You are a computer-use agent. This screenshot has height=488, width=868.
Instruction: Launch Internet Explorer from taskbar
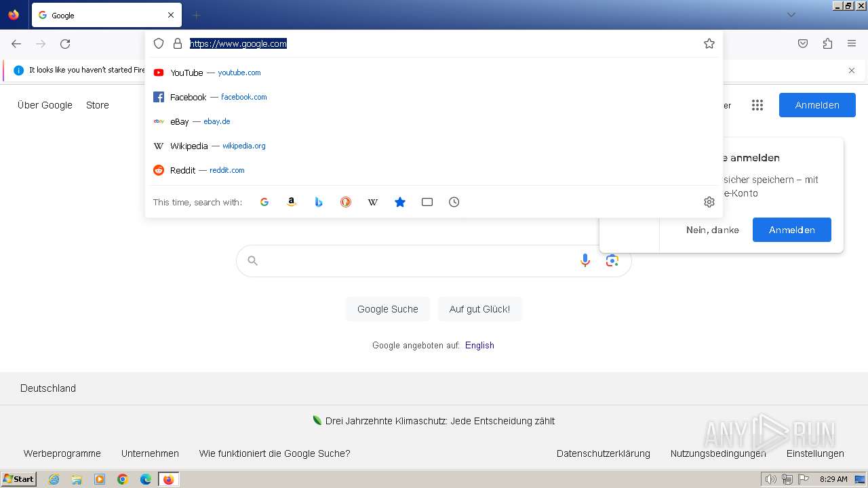pos(54,479)
